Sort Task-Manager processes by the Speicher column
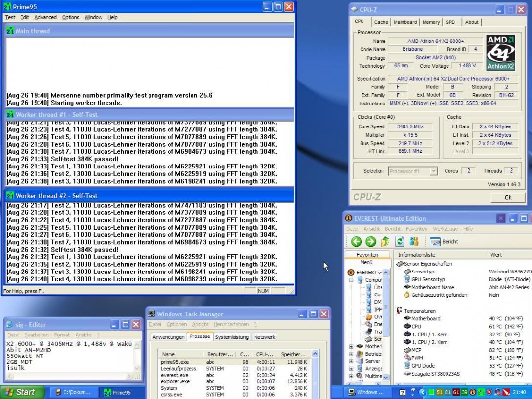The width and height of the screenshot is (532, 399). 294,354
